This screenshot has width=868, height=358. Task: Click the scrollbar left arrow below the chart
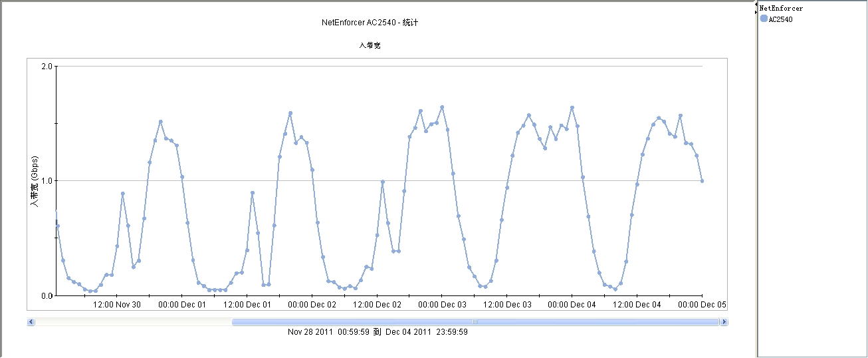[x=31, y=322]
